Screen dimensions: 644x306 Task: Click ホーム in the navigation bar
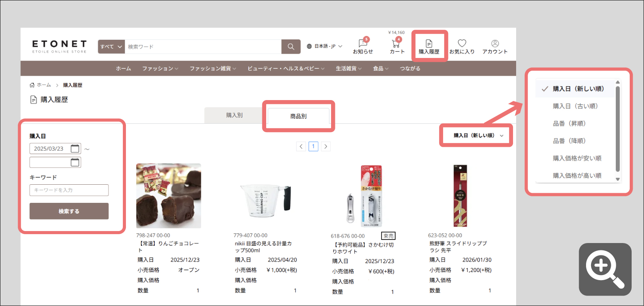pos(124,68)
